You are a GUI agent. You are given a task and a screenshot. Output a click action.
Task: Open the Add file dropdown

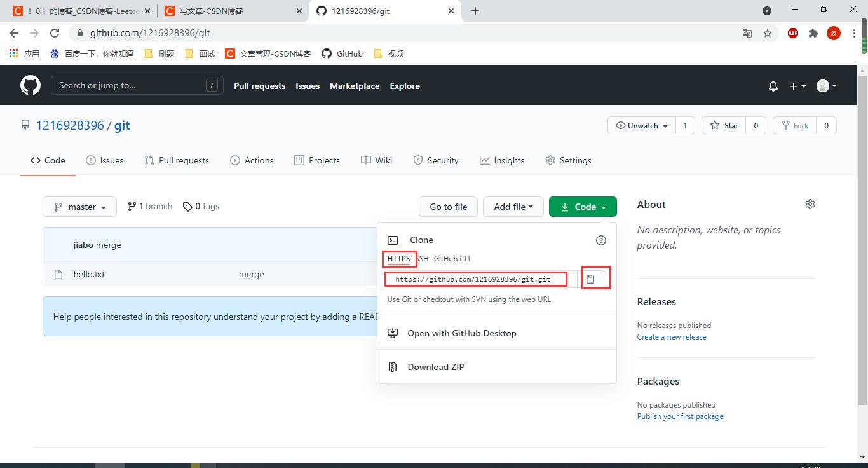point(513,207)
